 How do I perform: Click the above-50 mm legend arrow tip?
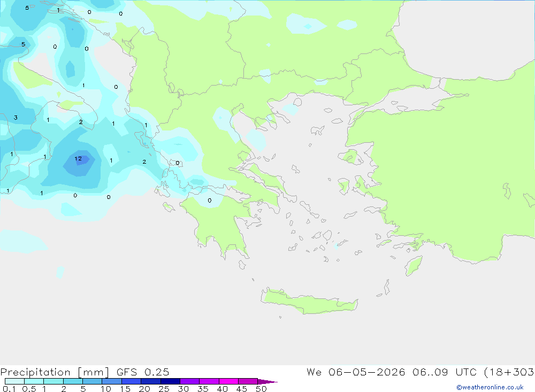(267, 382)
